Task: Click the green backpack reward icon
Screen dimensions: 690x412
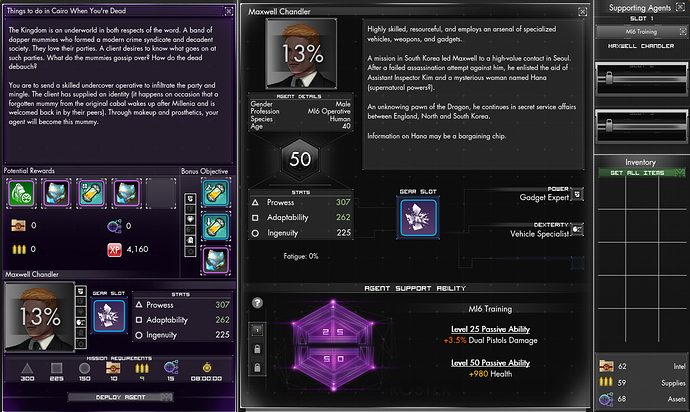Action: tap(22, 193)
